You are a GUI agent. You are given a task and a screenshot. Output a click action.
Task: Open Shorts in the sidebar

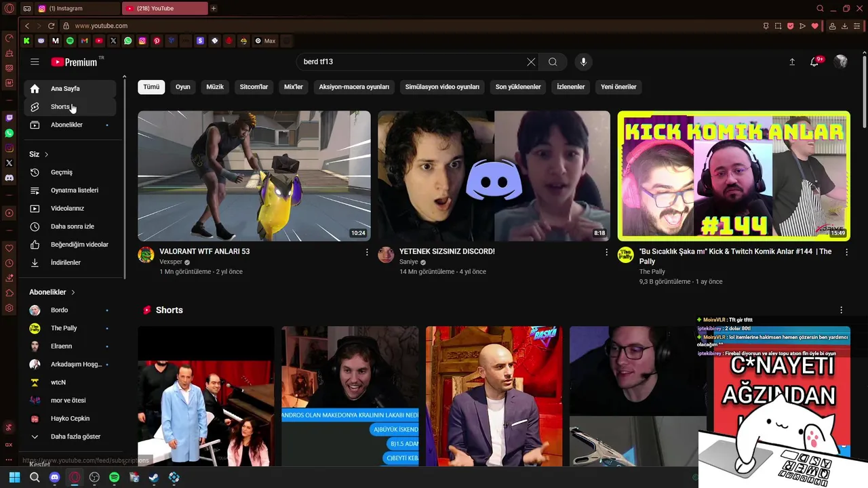tap(71, 107)
